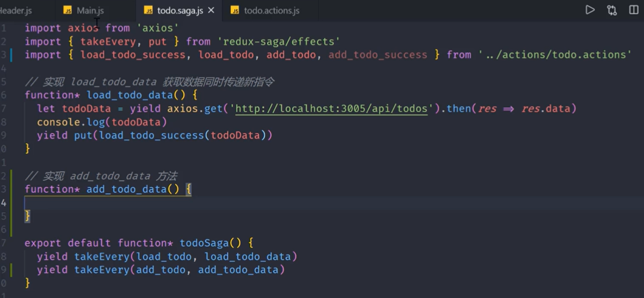
Task: Open the source control changes icon
Action: tap(612, 10)
